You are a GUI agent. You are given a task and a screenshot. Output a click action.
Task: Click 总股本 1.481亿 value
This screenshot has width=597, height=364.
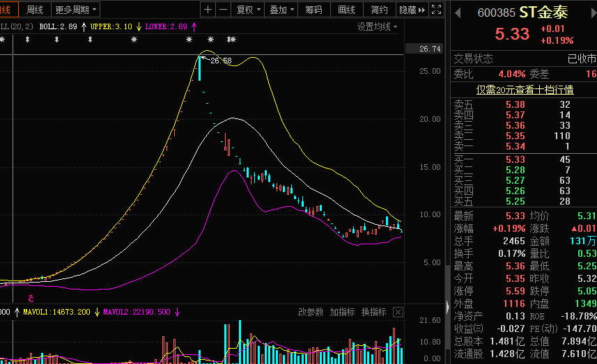508,342
